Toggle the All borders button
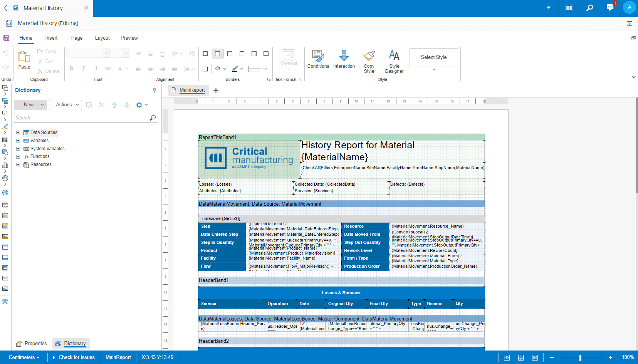This screenshot has height=364, width=638. coord(205,54)
